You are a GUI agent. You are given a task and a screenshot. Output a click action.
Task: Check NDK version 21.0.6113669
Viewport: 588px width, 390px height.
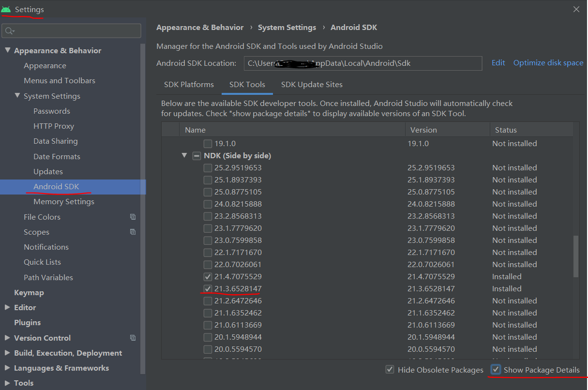pos(208,325)
